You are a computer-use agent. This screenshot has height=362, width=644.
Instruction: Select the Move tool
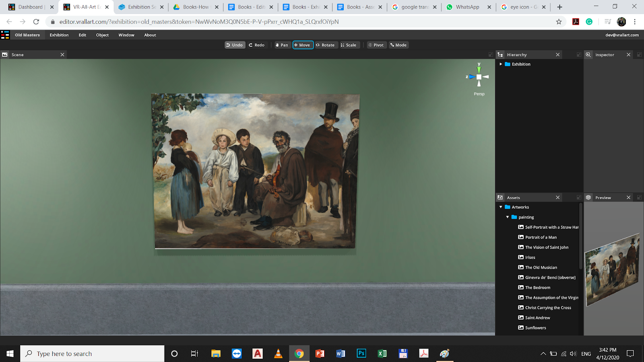coord(303,45)
